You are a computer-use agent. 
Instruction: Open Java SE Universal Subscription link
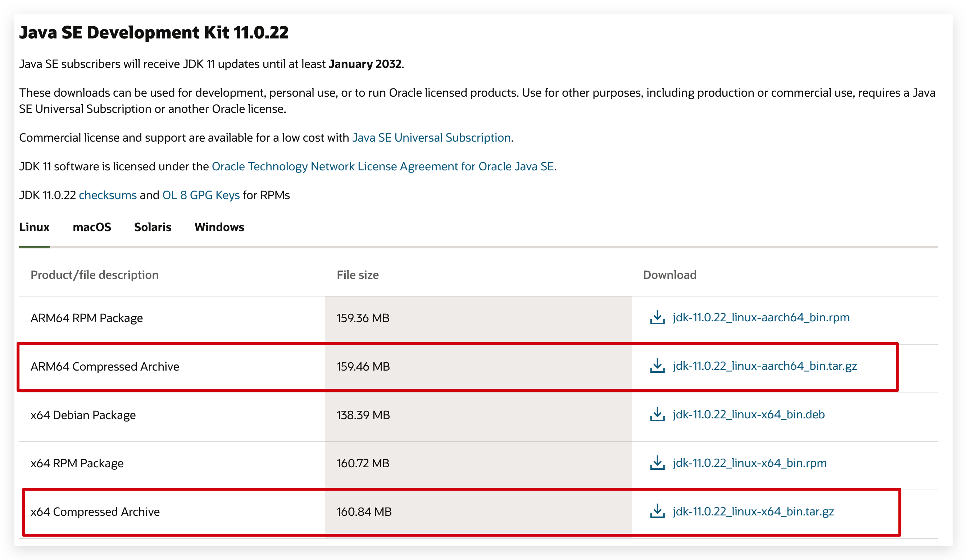[x=431, y=137]
